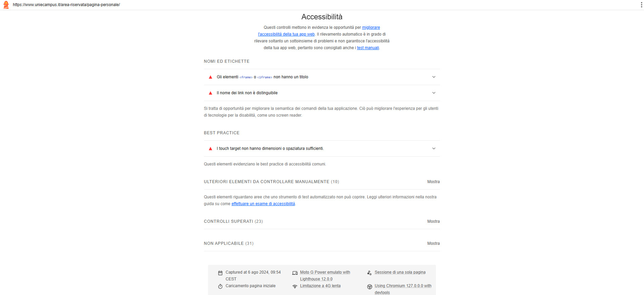Show the Non applicabile list

click(433, 243)
